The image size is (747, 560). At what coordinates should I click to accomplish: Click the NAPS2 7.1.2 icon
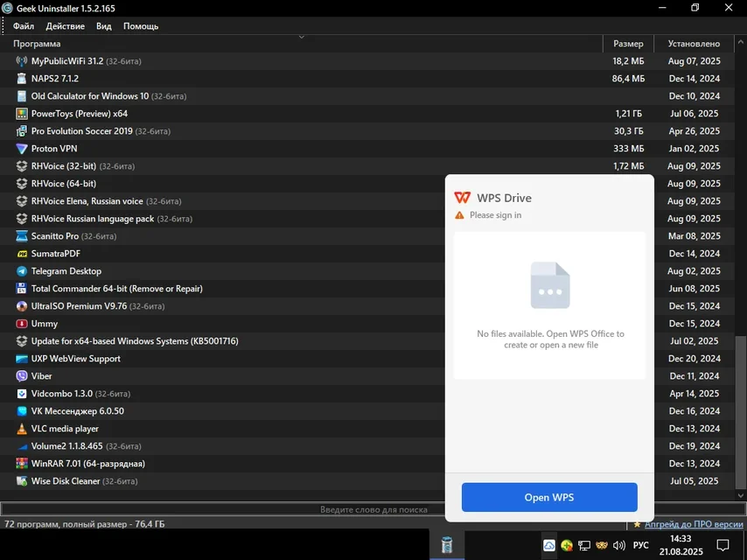click(22, 79)
